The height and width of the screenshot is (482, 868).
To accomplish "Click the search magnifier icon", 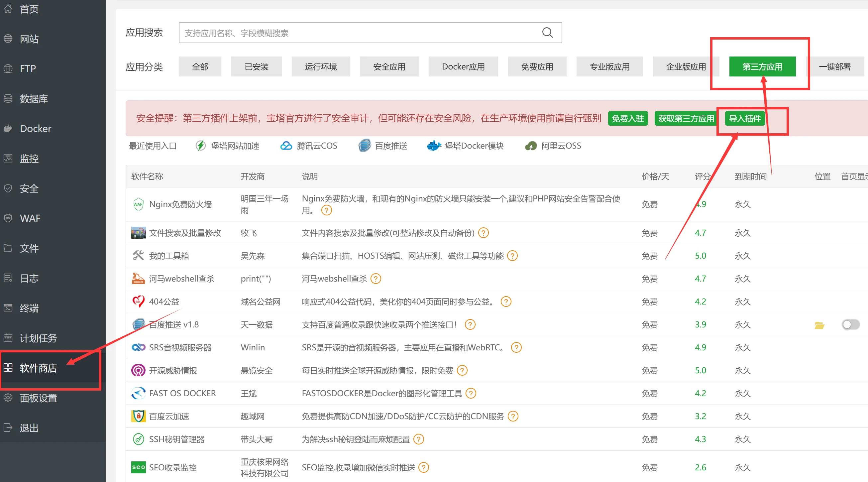I will (547, 33).
